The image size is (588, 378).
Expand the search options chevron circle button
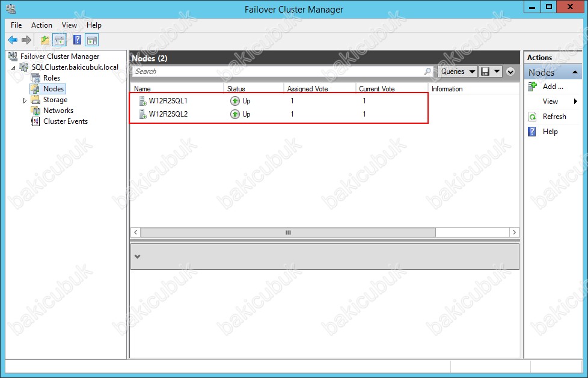[x=510, y=72]
